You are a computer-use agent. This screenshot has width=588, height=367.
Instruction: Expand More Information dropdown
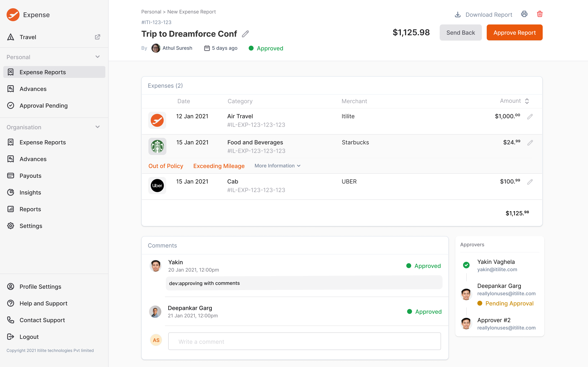click(x=277, y=166)
